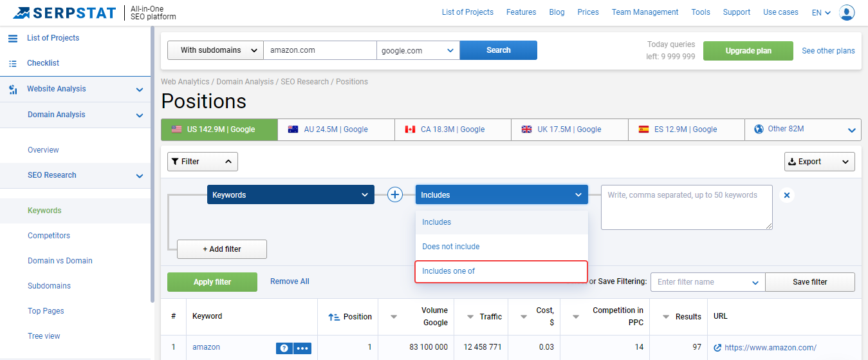Image resolution: width=868 pixels, height=360 pixels.
Task: Open the google.com search engine dropdown
Action: [x=418, y=50]
